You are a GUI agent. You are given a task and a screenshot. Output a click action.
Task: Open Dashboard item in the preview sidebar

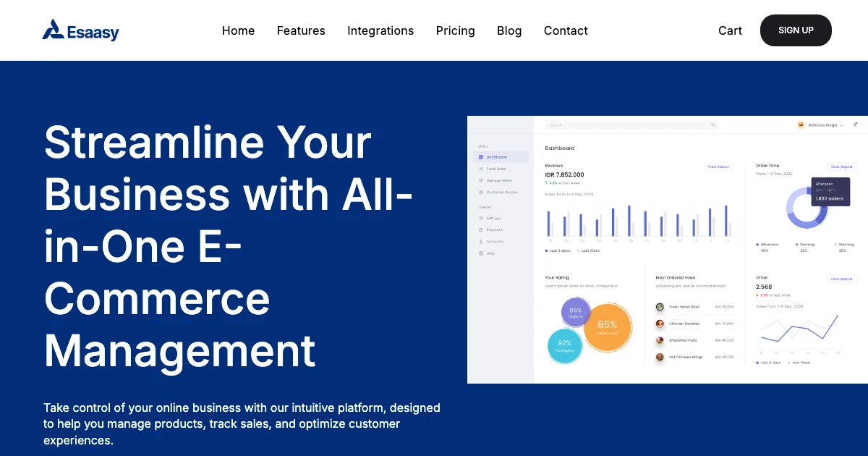click(x=501, y=157)
